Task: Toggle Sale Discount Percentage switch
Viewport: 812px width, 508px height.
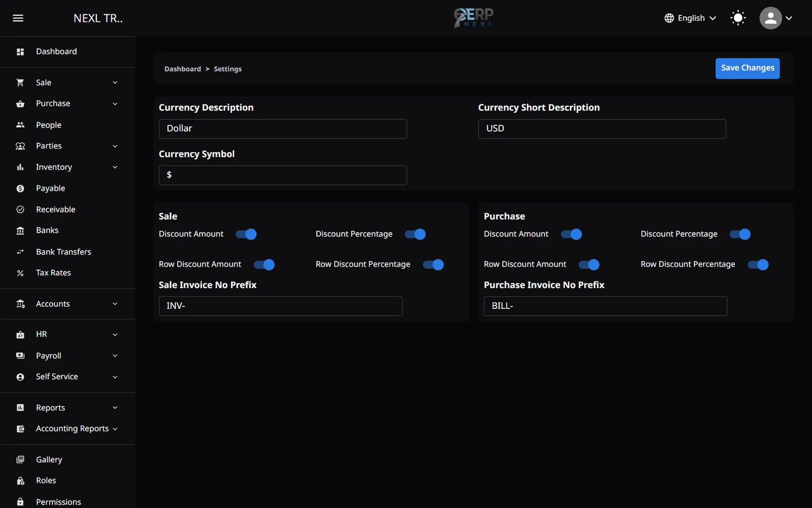Action: point(415,234)
